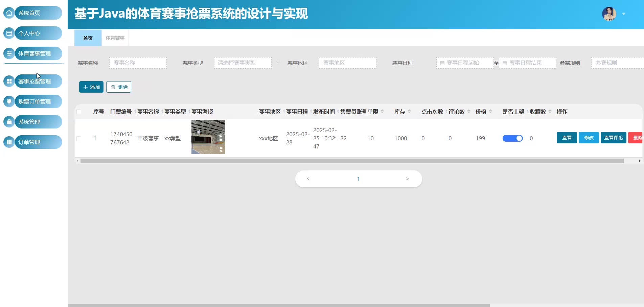Toggle the 是否上架 switch off
644x307 pixels.
[512, 138]
